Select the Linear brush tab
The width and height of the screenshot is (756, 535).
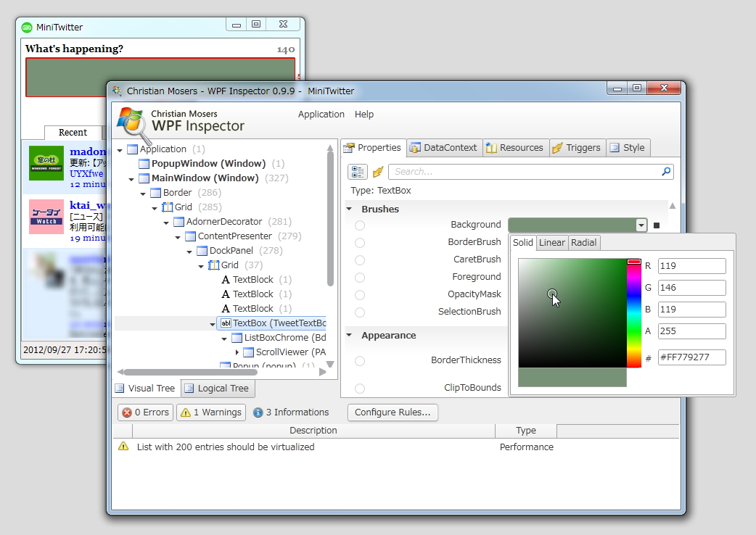(x=551, y=242)
